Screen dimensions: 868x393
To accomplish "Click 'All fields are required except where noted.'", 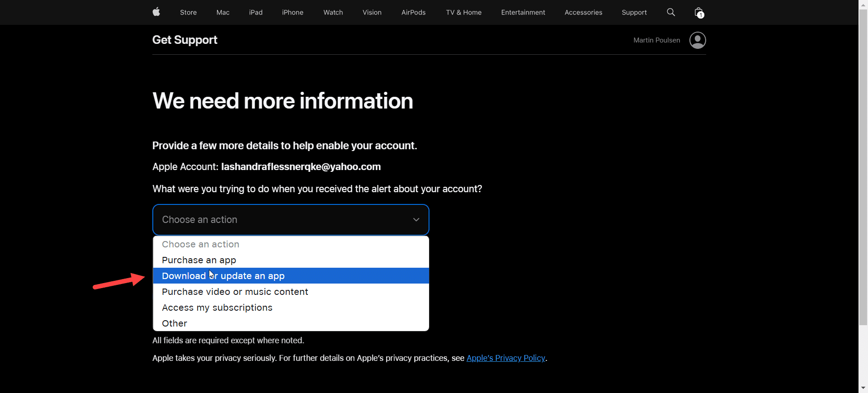I will click(x=228, y=341).
